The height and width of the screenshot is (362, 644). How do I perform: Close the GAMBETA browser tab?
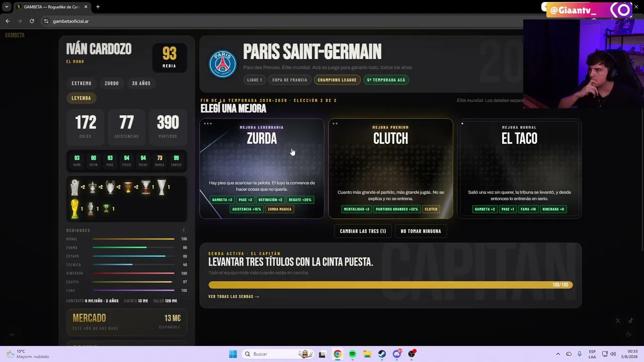(86, 7)
